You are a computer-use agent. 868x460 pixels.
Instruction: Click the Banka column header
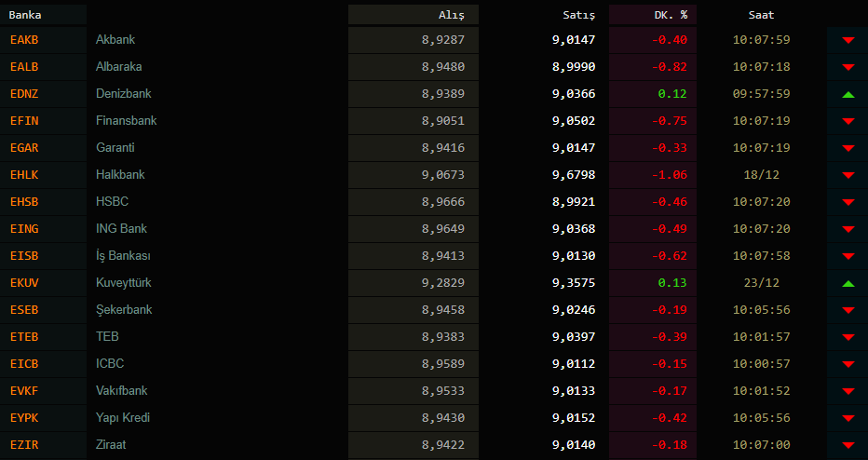(25, 15)
